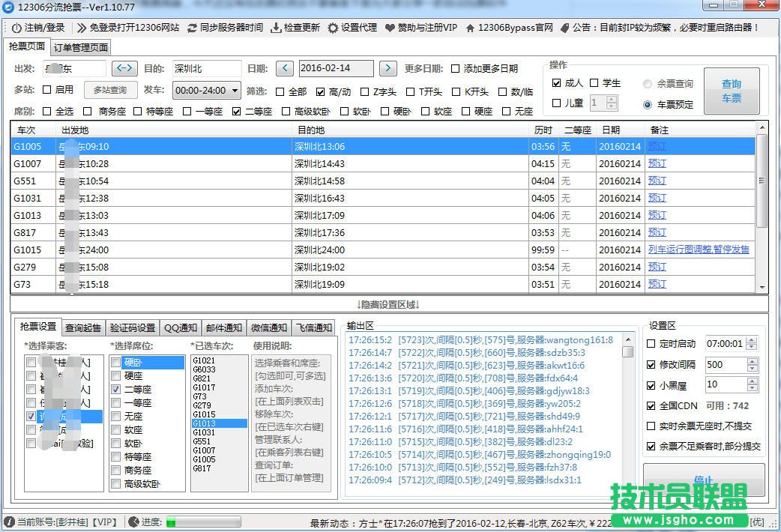
Task: Switch to the 订单管理页面 tab
Action: 80,46
